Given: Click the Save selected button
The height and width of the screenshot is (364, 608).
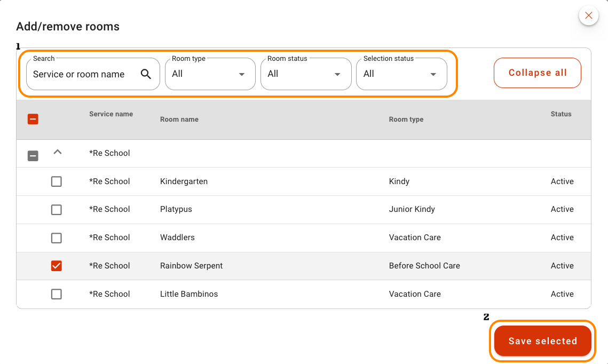Looking at the screenshot, I should coord(542,341).
